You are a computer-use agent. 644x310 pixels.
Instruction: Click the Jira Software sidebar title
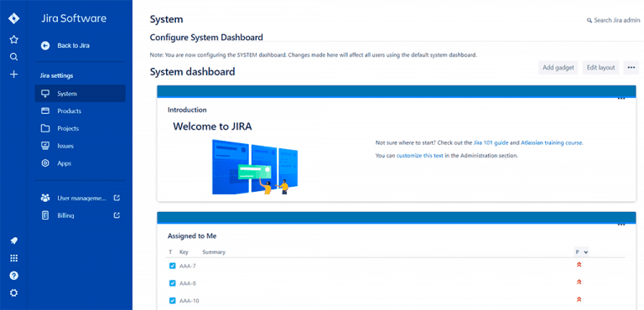click(x=74, y=18)
